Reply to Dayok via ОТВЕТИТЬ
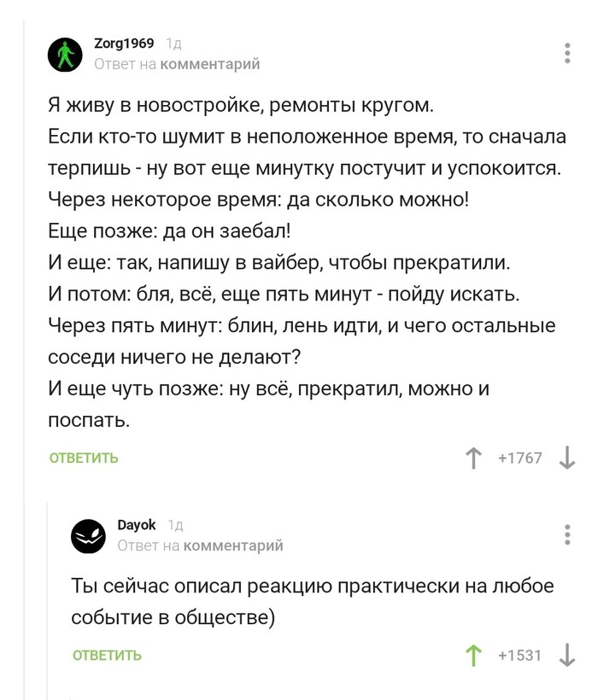The image size is (598, 700). pos(107,656)
